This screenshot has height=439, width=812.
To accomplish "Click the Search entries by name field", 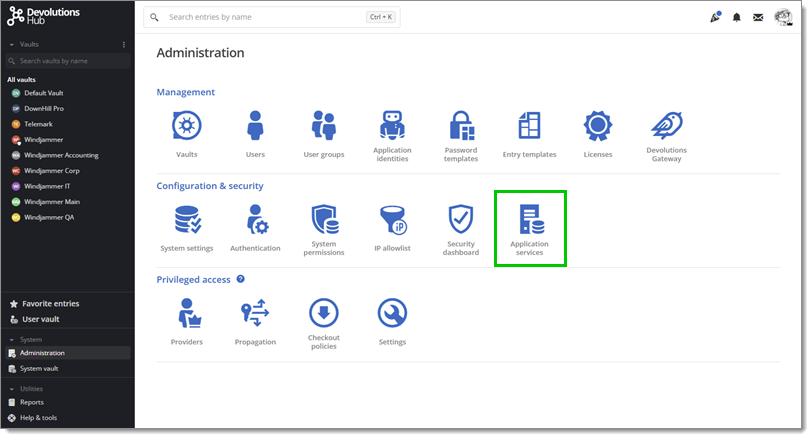I will coord(272,17).
